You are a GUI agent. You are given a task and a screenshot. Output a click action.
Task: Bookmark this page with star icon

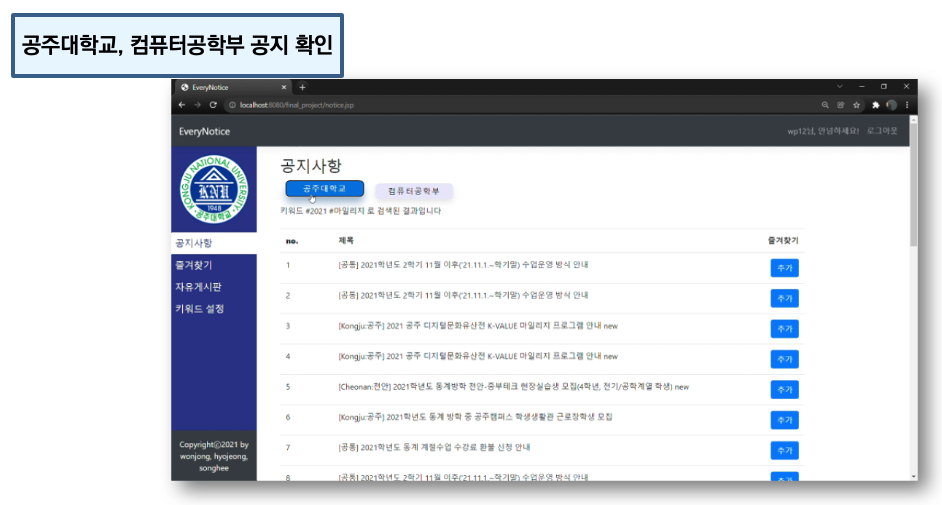point(856,105)
